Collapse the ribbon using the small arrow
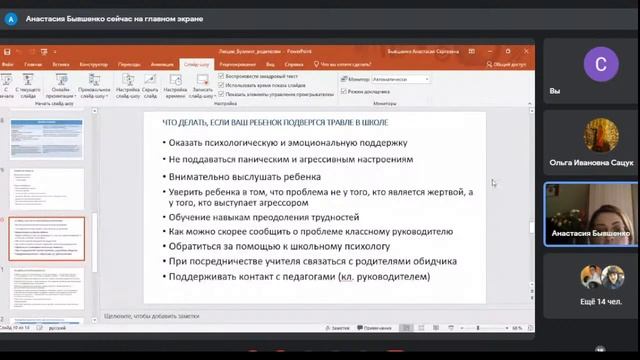 (530, 104)
